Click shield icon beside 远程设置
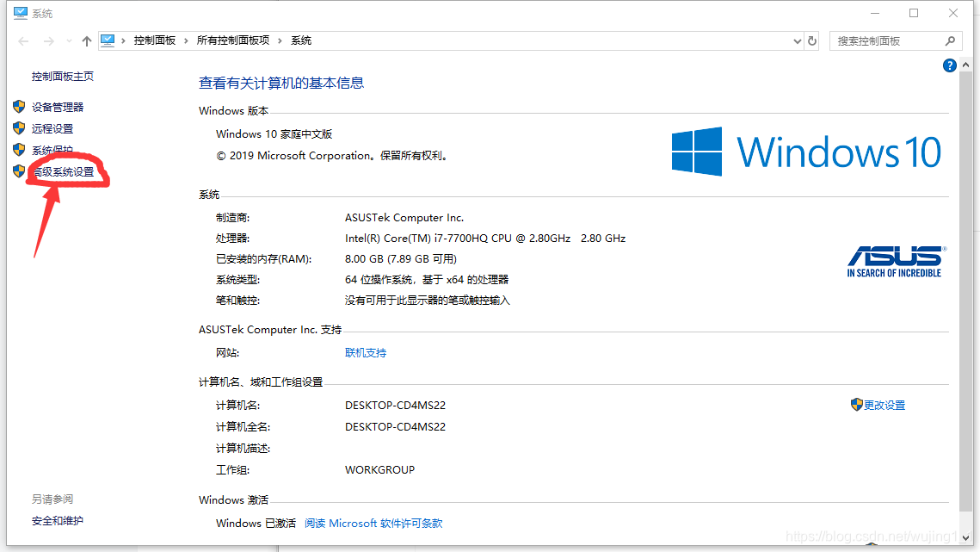980x552 pixels. [x=19, y=127]
